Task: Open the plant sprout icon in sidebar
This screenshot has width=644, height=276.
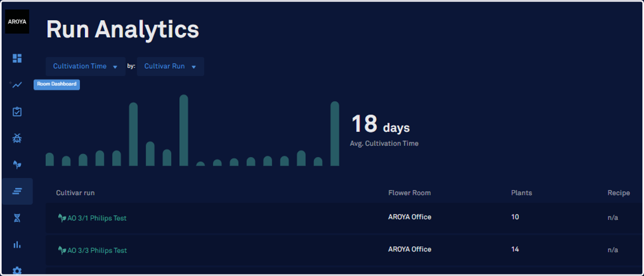Action: [x=17, y=165]
